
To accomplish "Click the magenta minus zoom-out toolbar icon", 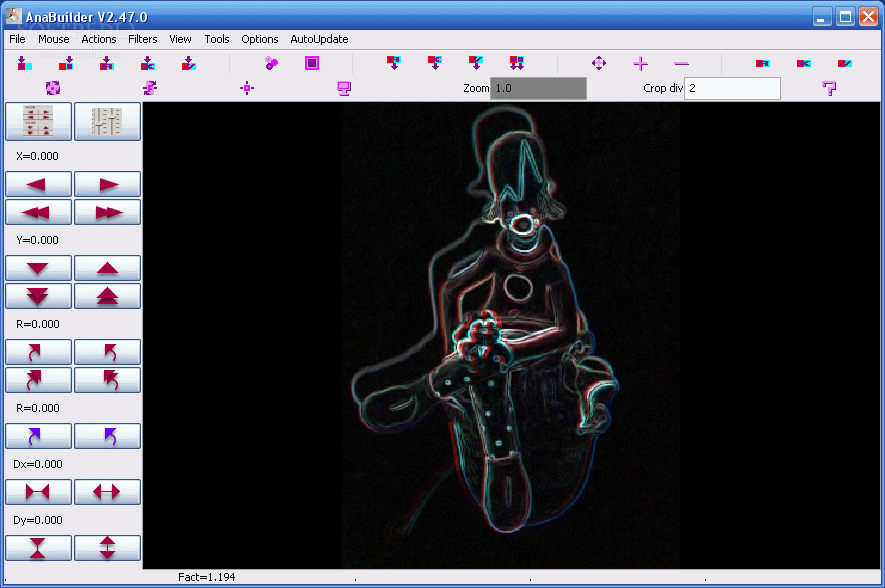I will (x=681, y=63).
